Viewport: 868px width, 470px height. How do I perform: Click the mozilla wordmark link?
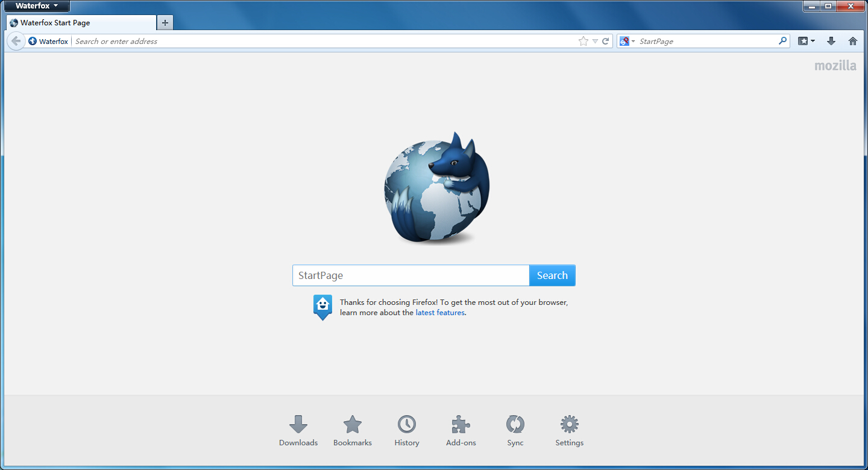coord(835,66)
